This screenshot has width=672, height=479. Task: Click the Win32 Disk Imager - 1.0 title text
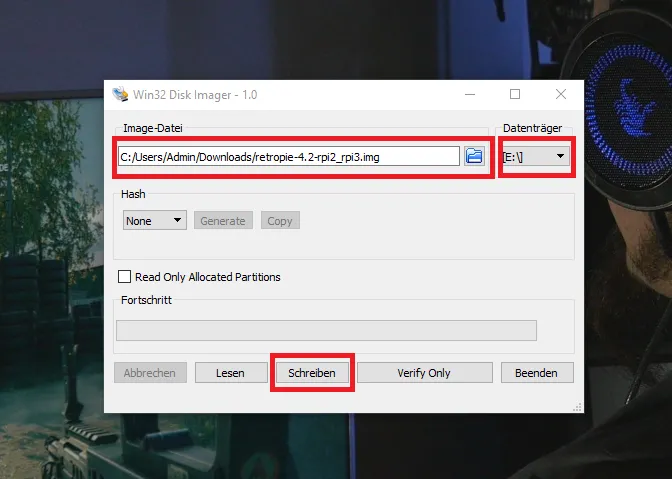click(195, 95)
